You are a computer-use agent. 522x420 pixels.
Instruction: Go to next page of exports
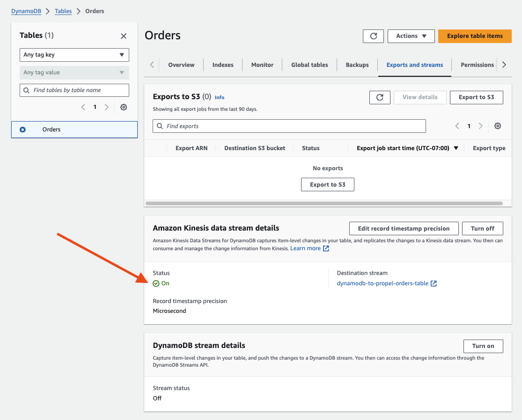coord(480,126)
